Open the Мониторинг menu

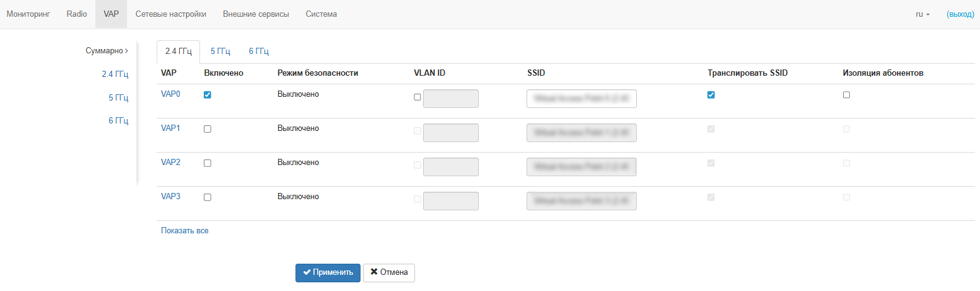coord(28,14)
